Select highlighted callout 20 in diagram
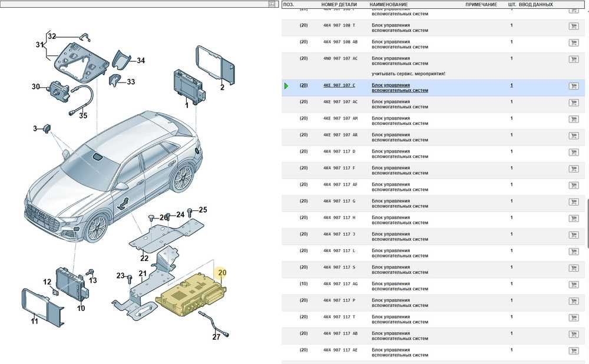 [222, 272]
